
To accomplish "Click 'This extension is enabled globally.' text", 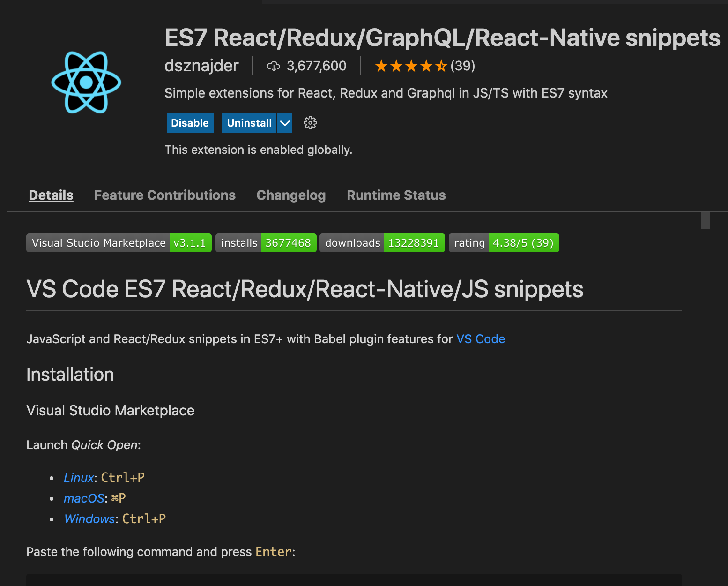I will pyautogui.click(x=258, y=150).
